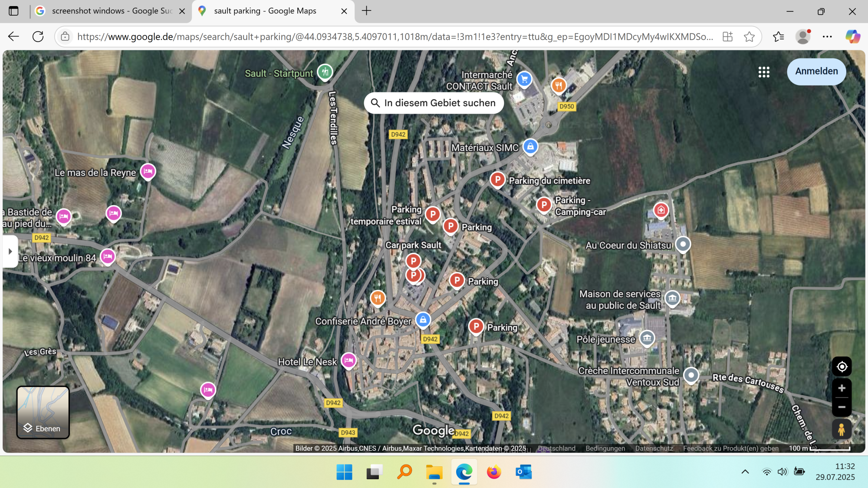The image size is (868, 488).
Task: Open the vertical tab actions menu
Action: click(14, 11)
